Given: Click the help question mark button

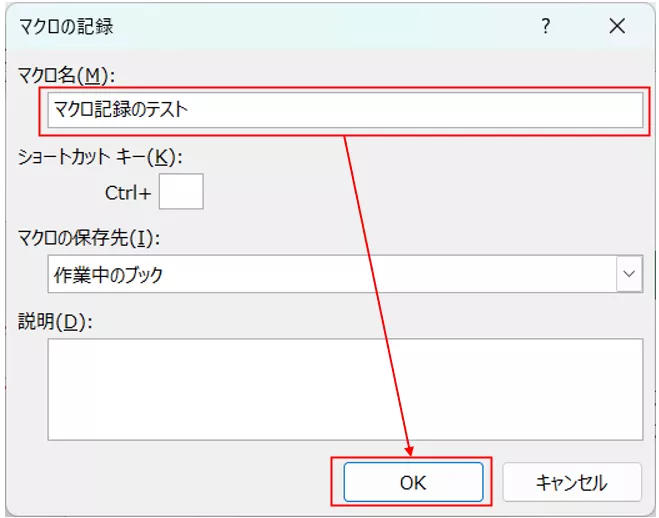Looking at the screenshot, I should 546,28.
